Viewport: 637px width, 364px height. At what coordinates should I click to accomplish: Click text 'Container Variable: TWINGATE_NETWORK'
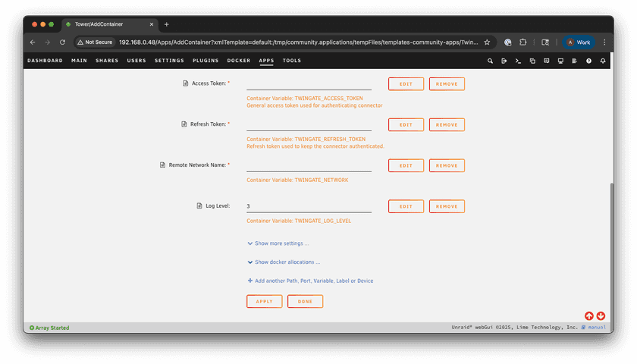point(297,180)
